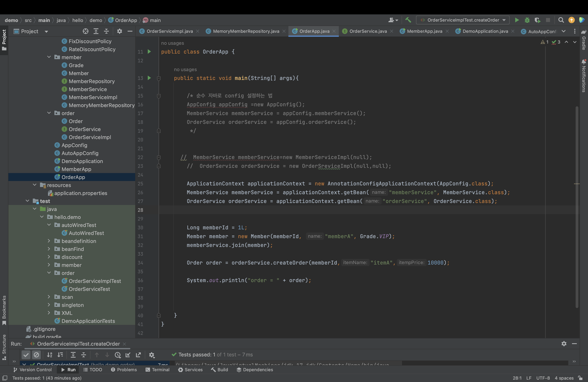Switch to MemberApp.java tab
This screenshot has height=382, width=588.
(x=424, y=31)
